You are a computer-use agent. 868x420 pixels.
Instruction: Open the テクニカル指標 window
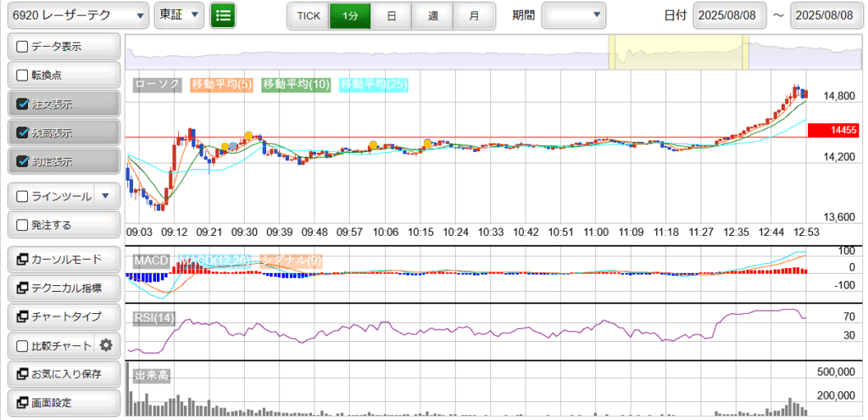pyautogui.click(x=64, y=288)
